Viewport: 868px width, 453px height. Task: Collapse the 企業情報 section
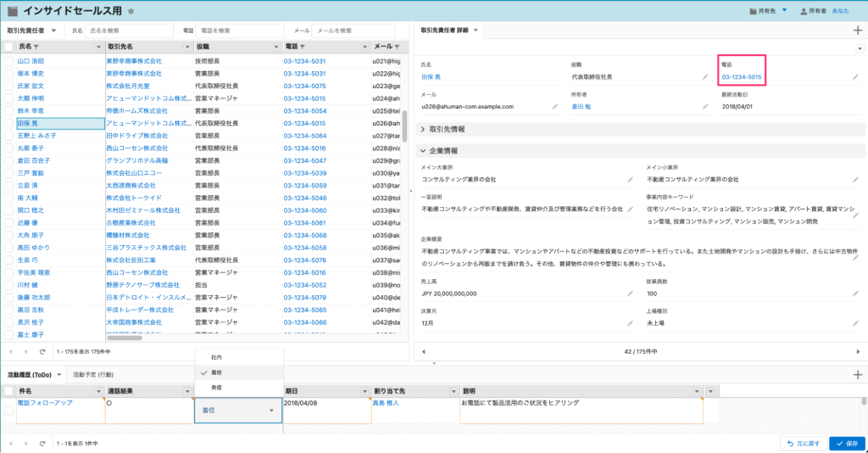point(423,151)
